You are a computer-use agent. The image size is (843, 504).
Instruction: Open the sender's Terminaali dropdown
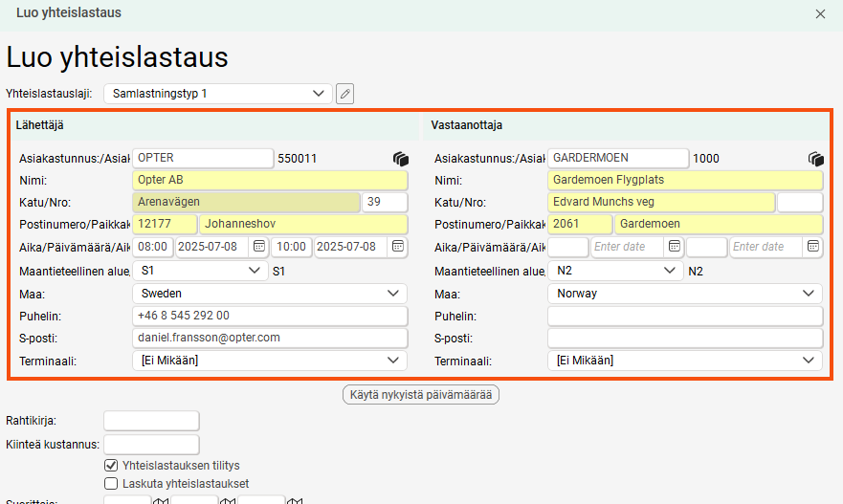tap(269, 361)
